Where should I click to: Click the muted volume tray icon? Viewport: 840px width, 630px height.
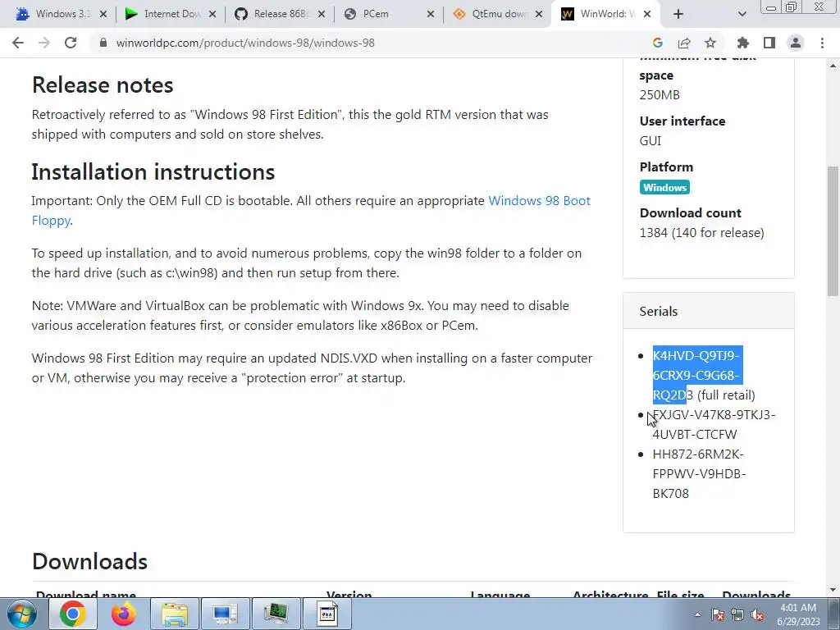pyautogui.click(x=757, y=615)
